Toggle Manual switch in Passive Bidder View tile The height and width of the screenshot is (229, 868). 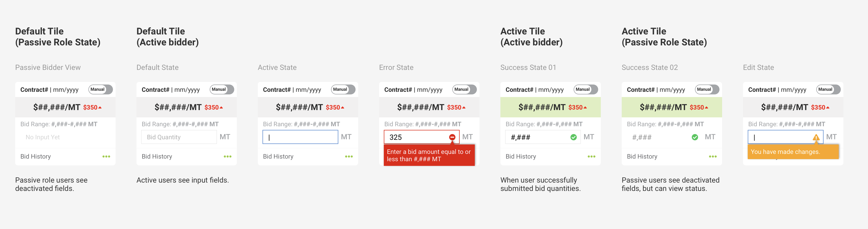click(100, 89)
